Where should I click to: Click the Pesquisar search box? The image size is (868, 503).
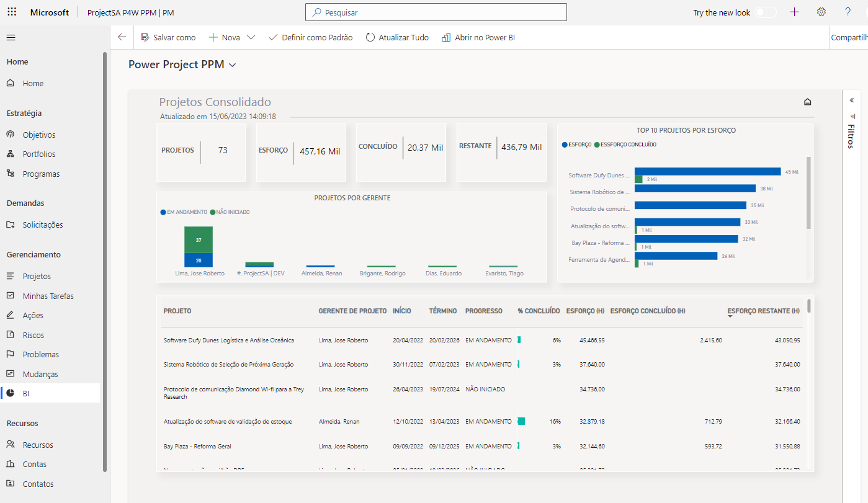[x=436, y=12]
